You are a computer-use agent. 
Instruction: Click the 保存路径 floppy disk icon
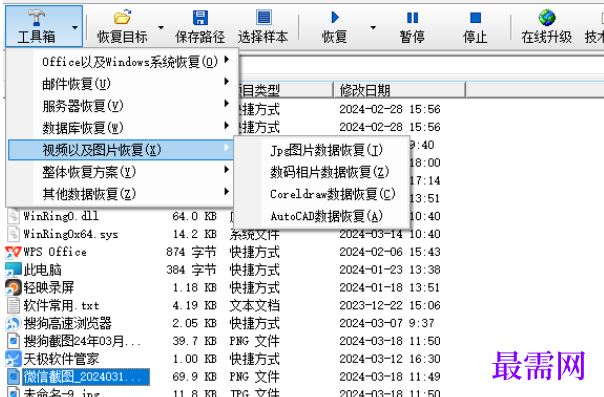(200, 17)
